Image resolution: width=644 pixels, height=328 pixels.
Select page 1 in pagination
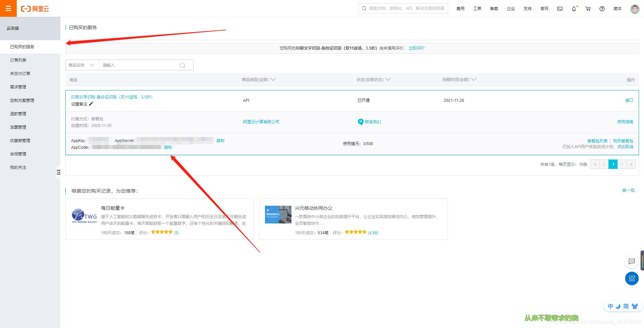[x=613, y=164]
